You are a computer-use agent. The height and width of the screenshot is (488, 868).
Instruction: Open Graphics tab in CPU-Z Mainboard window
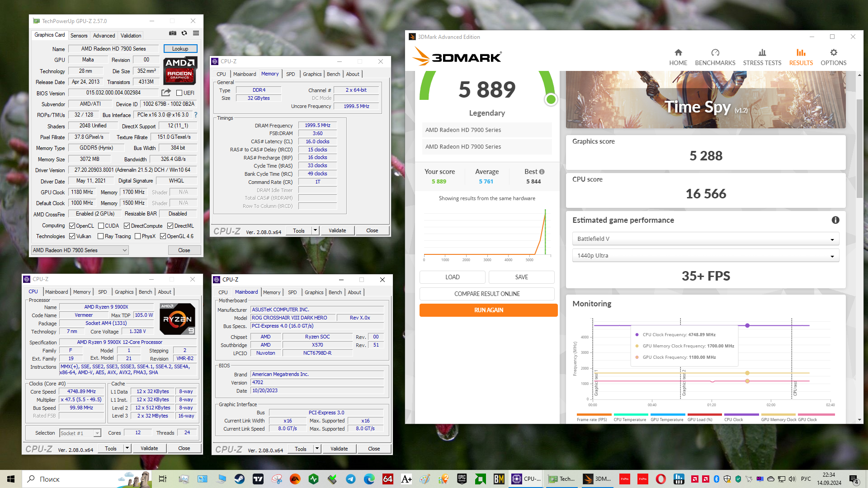point(314,292)
